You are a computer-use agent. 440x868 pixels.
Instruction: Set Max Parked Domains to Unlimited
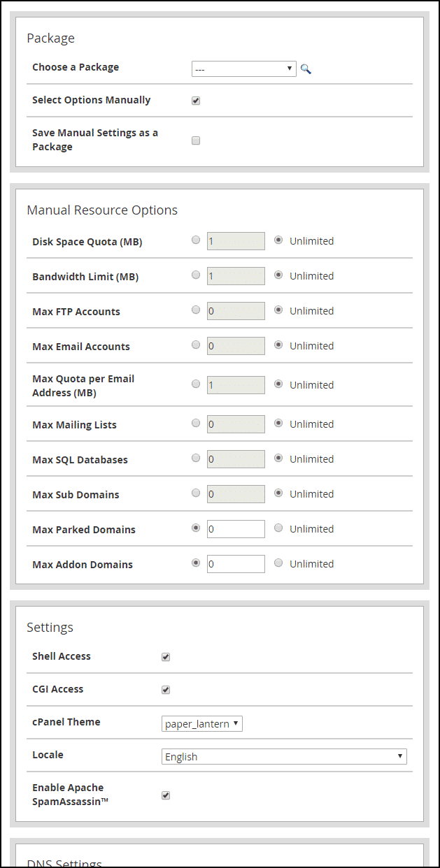pos(278,528)
